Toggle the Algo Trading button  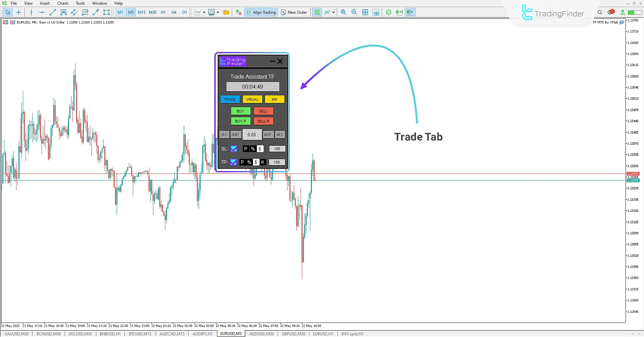click(x=261, y=12)
